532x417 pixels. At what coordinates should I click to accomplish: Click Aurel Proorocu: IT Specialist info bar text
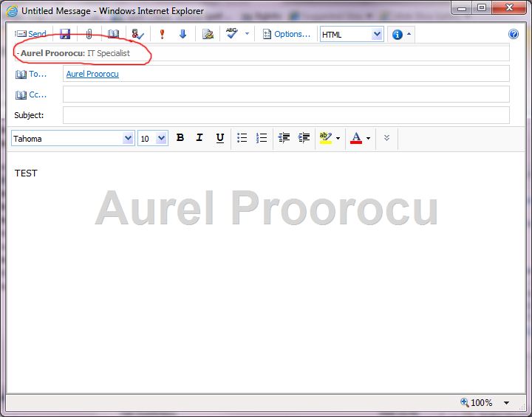pyautogui.click(x=75, y=53)
